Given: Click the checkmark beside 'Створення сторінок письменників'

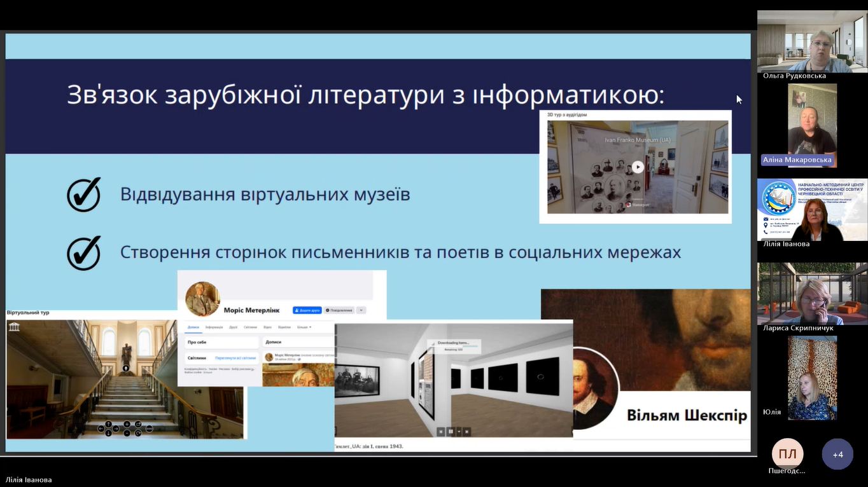Looking at the screenshot, I should (x=84, y=252).
